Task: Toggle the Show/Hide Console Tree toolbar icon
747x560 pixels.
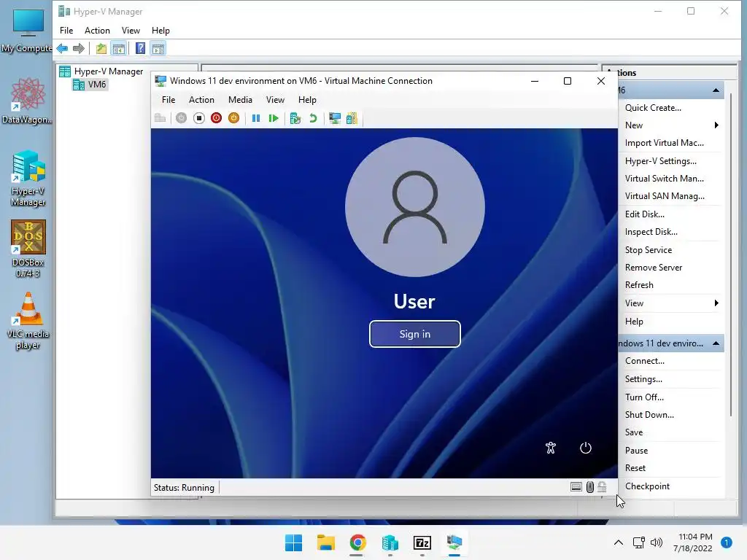Action: pyautogui.click(x=119, y=49)
